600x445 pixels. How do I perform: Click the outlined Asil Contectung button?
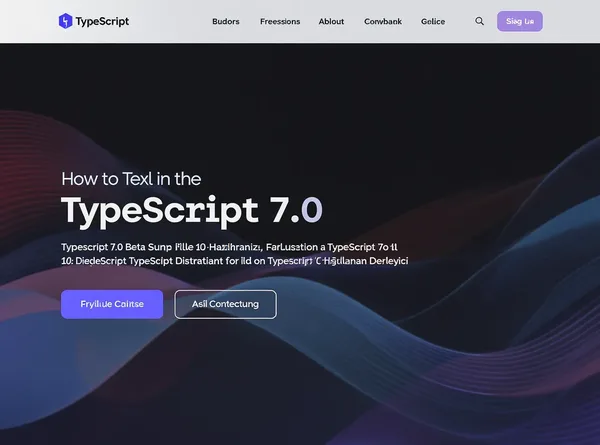[225, 304]
